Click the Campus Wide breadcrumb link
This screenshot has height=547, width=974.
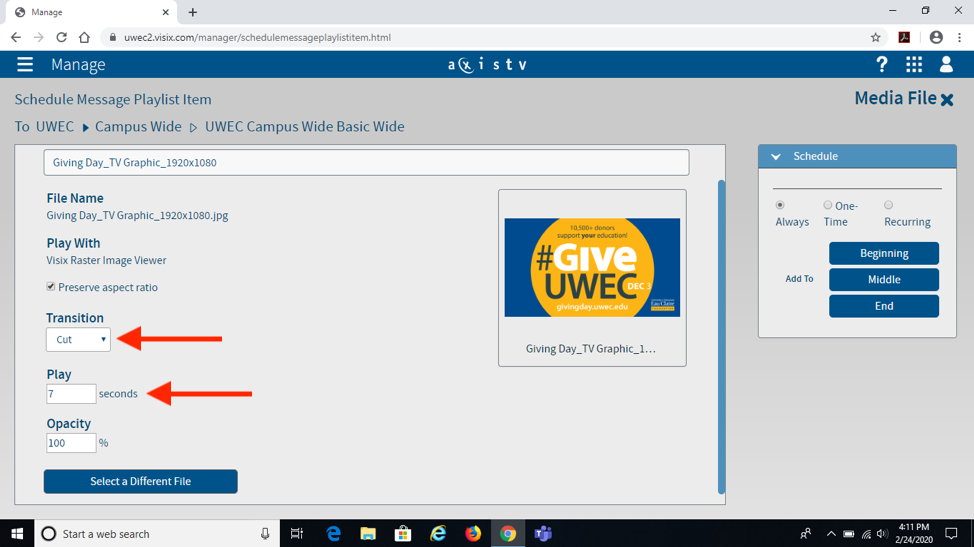coord(138,127)
